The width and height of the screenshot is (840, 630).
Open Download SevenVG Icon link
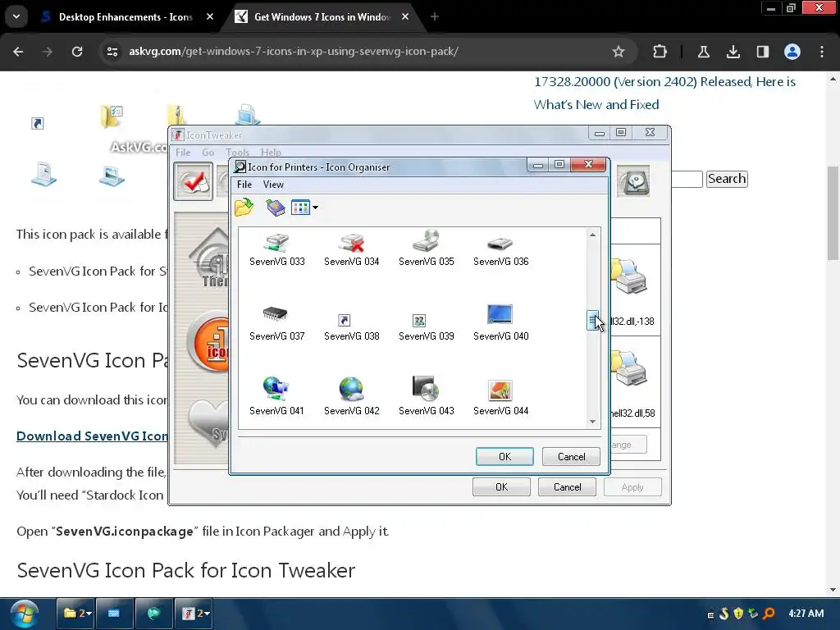pos(92,436)
